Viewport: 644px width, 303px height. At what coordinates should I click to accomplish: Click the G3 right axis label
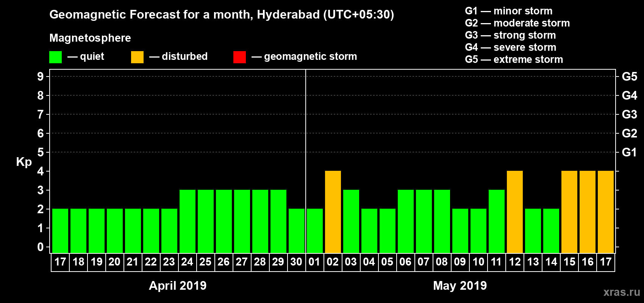pos(630,114)
